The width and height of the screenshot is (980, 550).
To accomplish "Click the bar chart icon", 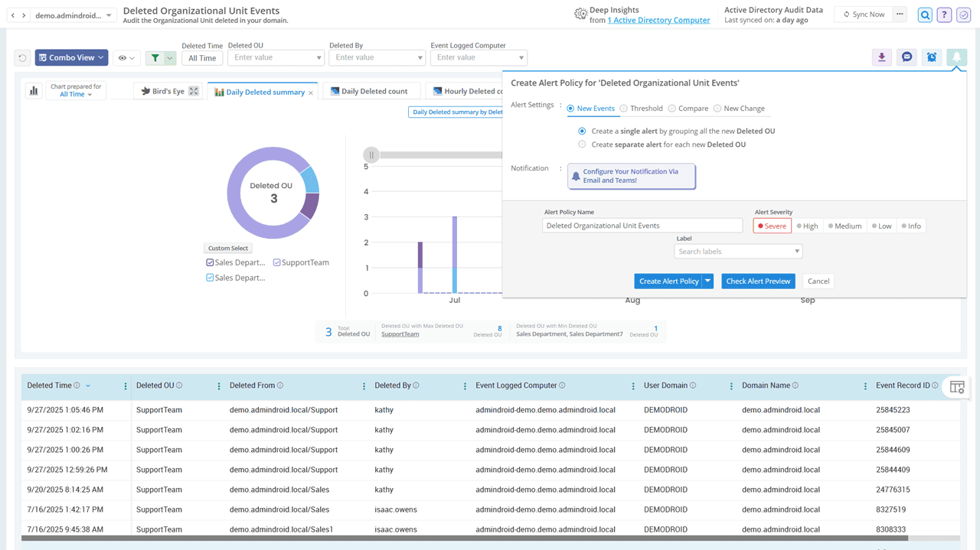I will pyautogui.click(x=34, y=91).
